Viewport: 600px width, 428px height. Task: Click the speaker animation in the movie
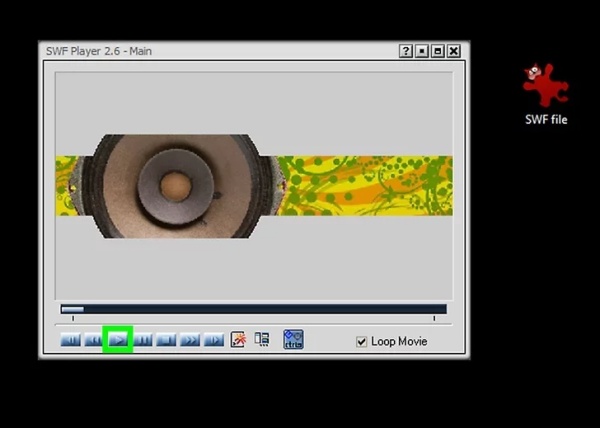click(x=176, y=186)
